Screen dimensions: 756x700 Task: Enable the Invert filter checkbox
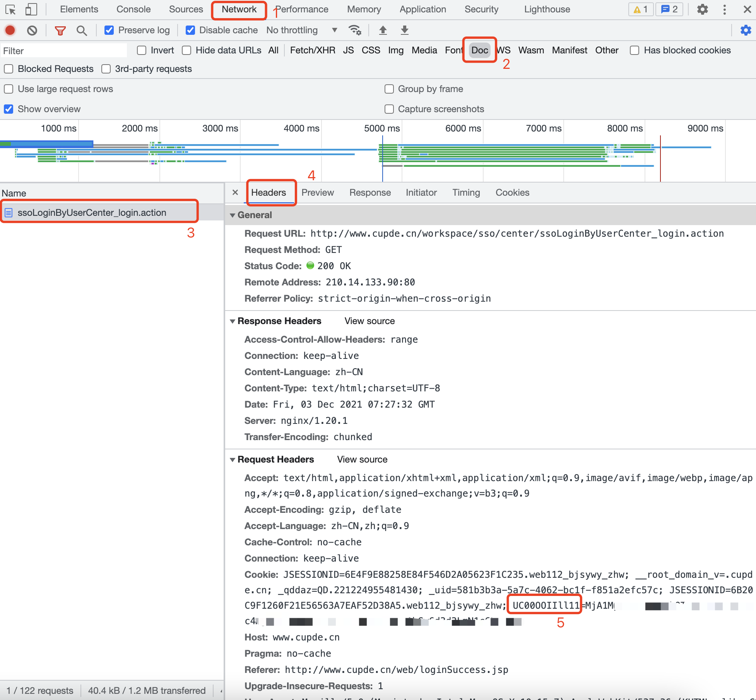(142, 50)
